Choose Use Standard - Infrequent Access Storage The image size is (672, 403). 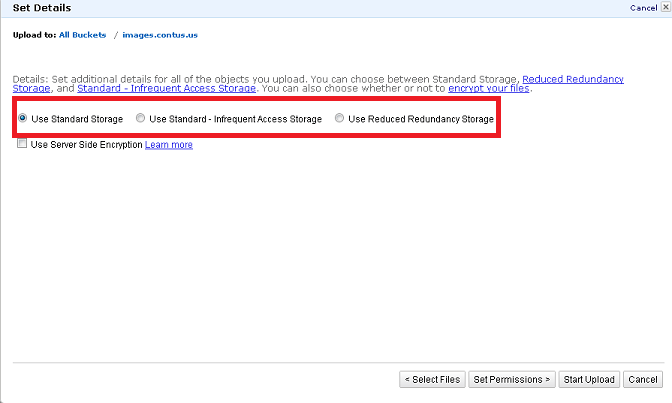(x=140, y=118)
